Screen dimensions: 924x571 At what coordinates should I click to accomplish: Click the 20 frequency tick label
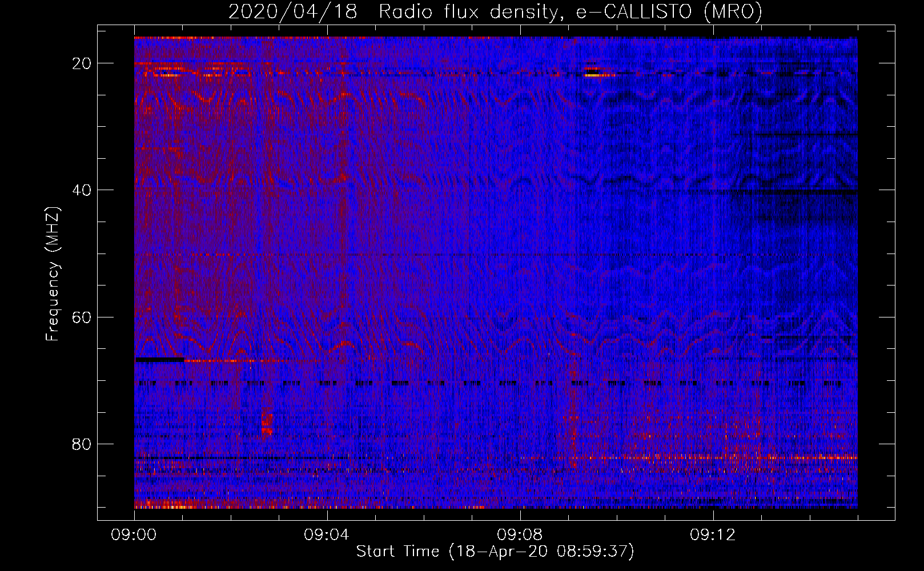point(82,63)
